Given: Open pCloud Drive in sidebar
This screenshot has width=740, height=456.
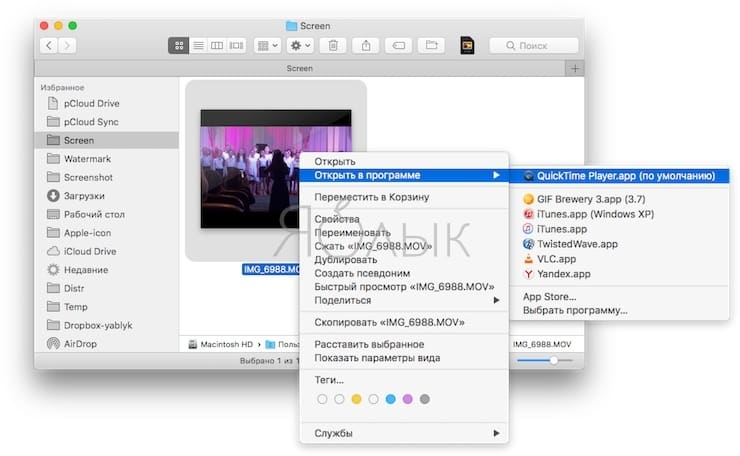Looking at the screenshot, I should pos(107,103).
